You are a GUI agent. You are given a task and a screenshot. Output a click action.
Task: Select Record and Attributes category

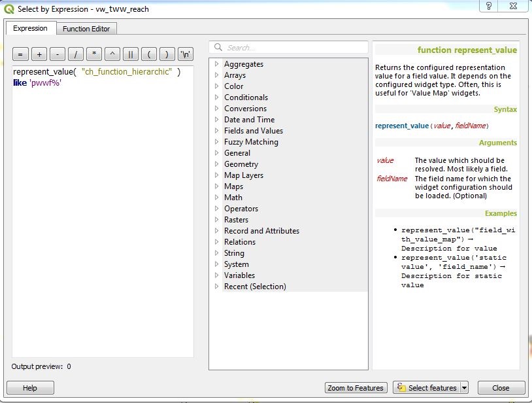[x=261, y=231]
